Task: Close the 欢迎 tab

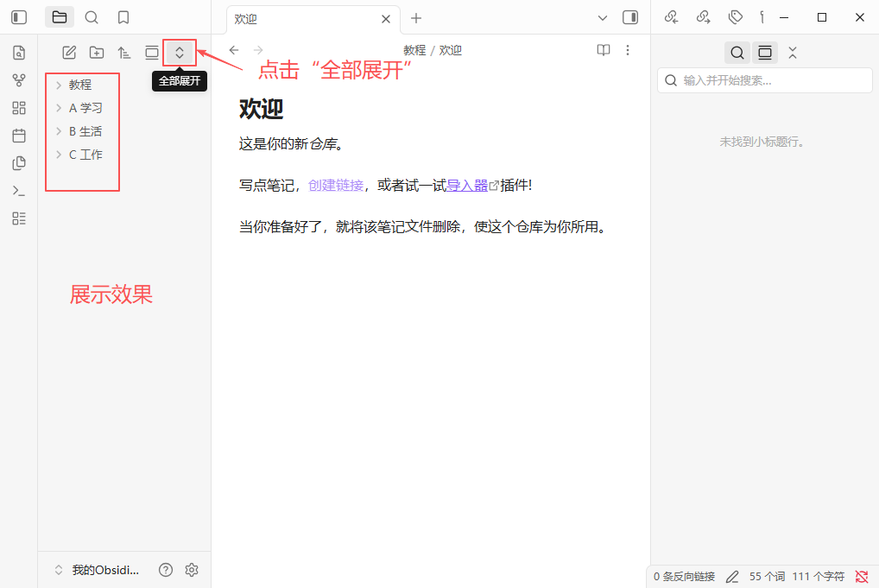Action: click(x=386, y=19)
